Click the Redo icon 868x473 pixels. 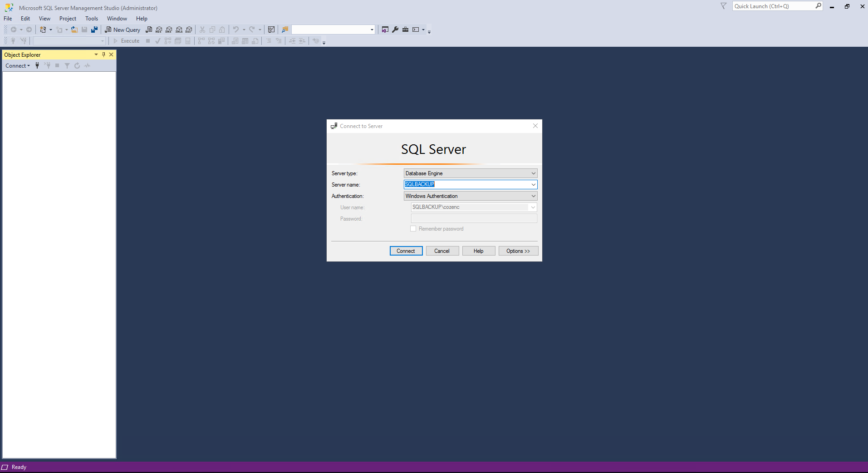click(x=252, y=30)
